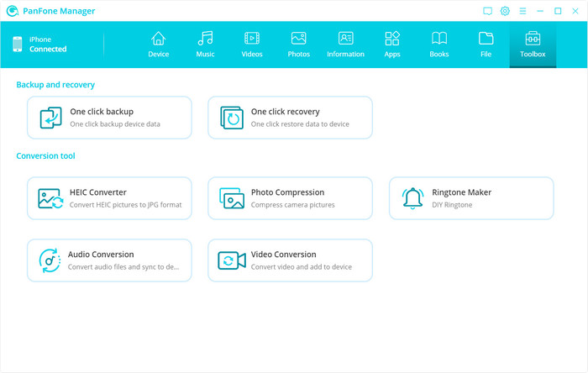This screenshot has height=373, width=588.
Task: Open settings gear in title bar
Action: [x=505, y=11]
